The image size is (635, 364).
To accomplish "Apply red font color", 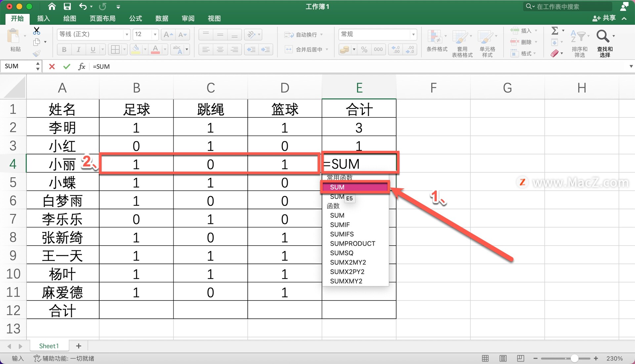I will tap(155, 50).
